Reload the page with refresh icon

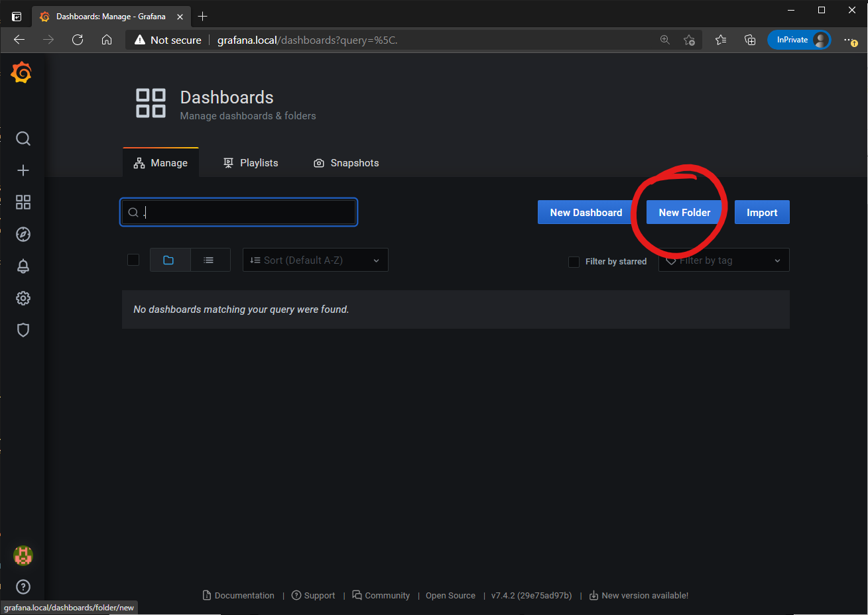pos(78,40)
